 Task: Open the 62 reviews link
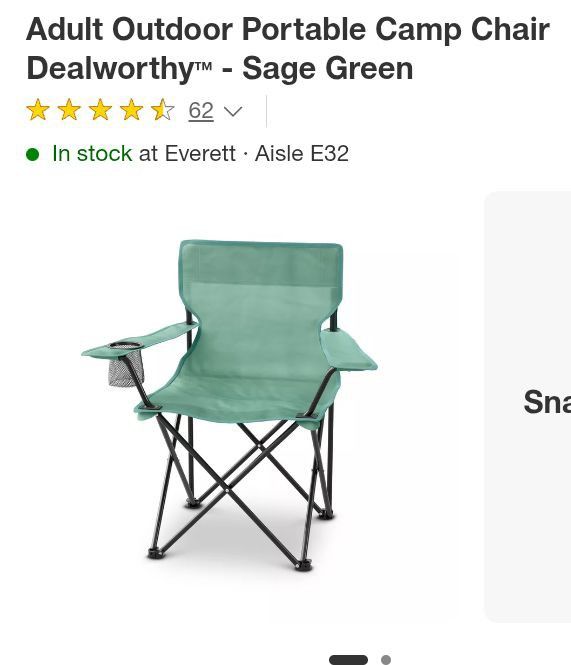pyautogui.click(x=201, y=111)
